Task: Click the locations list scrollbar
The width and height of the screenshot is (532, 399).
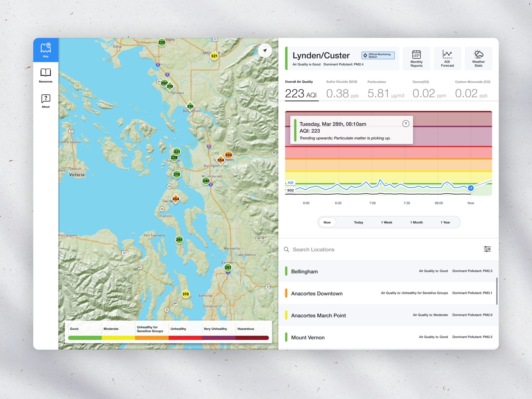Action: (497, 291)
